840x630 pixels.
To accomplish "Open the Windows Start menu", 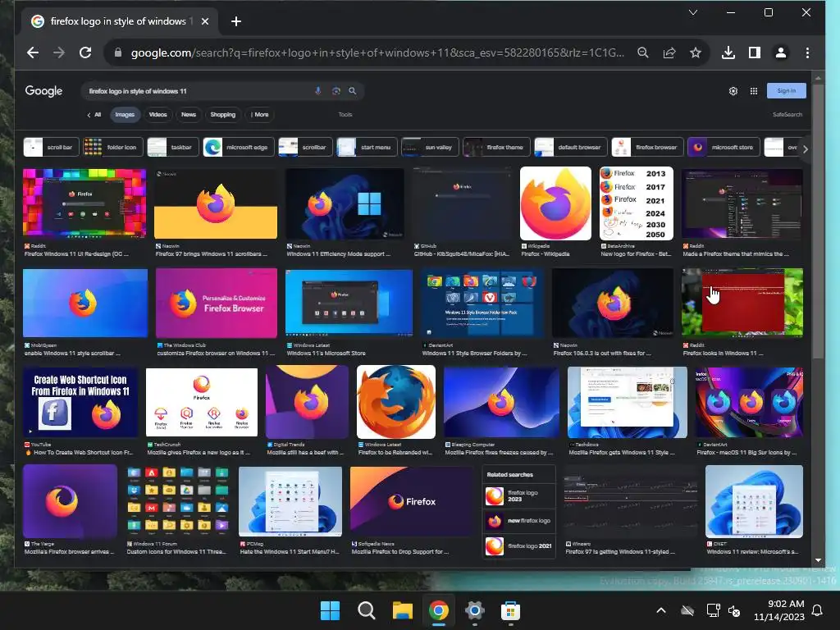I will (x=330, y=610).
